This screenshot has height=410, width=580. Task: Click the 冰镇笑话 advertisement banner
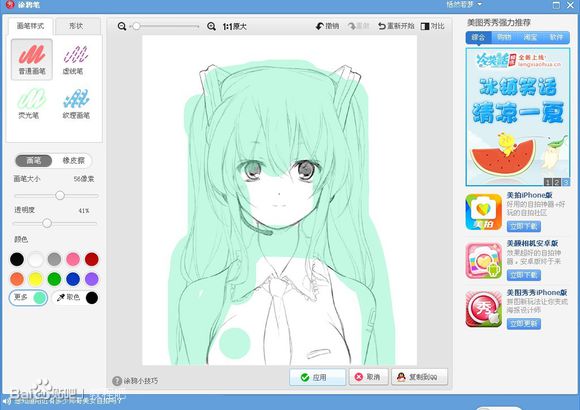(x=517, y=117)
